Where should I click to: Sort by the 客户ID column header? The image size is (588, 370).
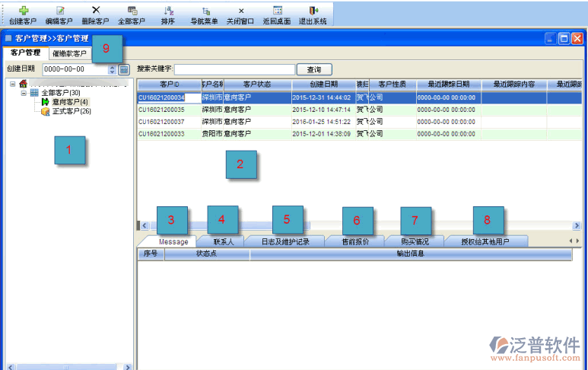click(169, 85)
